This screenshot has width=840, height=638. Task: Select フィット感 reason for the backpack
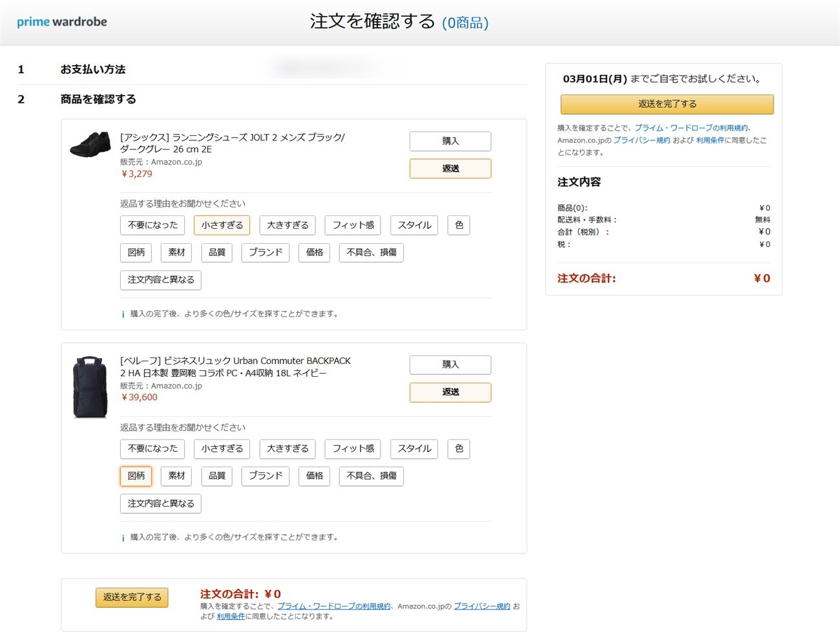[x=353, y=449]
